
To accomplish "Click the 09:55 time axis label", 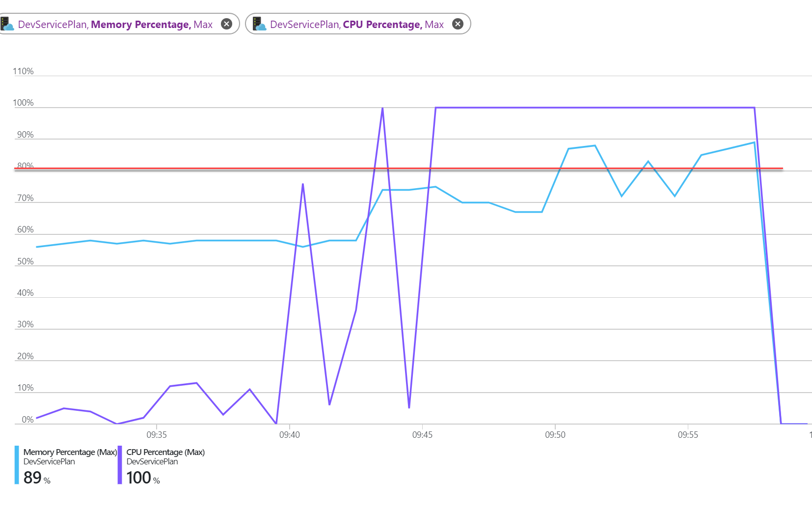I will coord(688,435).
